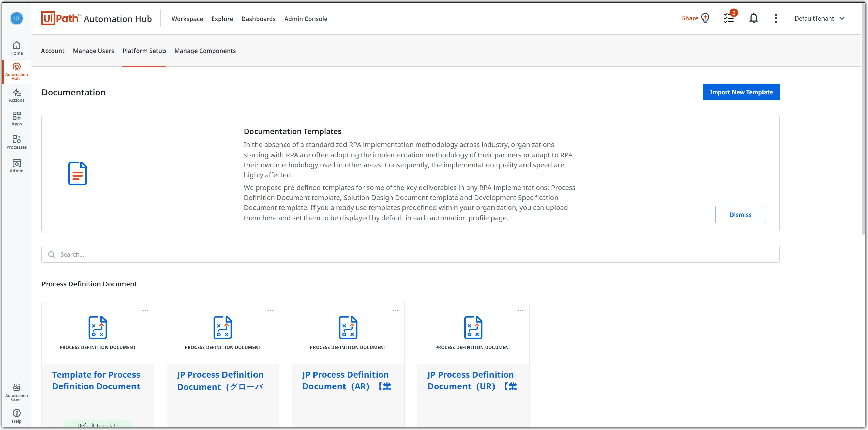This screenshot has height=430, width=868.
Task: Click the JP Process Definition (UR) card icon
Action: click(x=473, y=328)
